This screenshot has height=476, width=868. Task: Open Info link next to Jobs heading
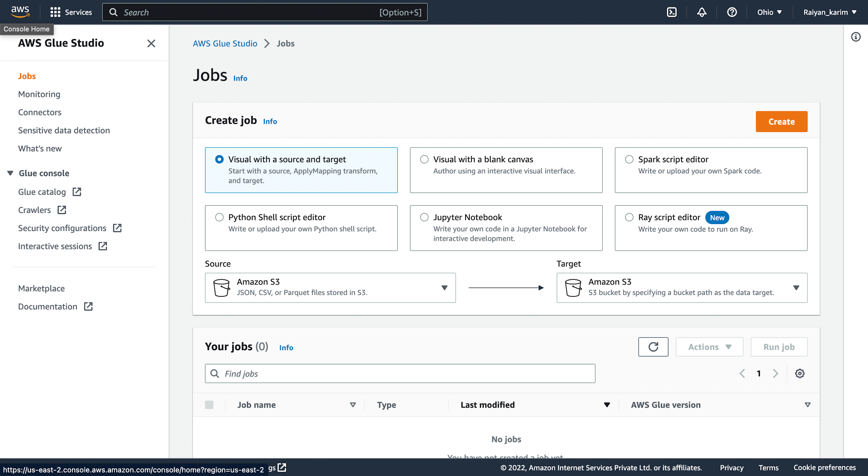coord(240,78)
